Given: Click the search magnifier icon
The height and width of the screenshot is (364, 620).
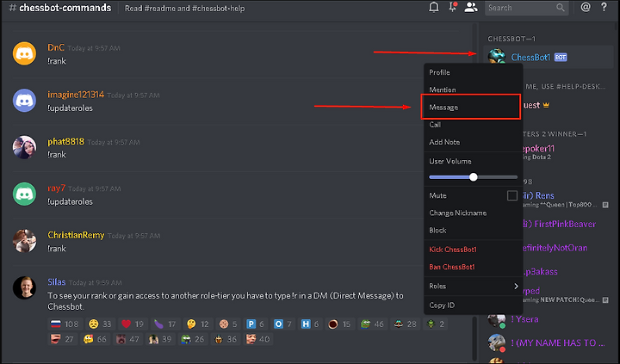Looking at the screenshot, I should click(x=561, y=8).
